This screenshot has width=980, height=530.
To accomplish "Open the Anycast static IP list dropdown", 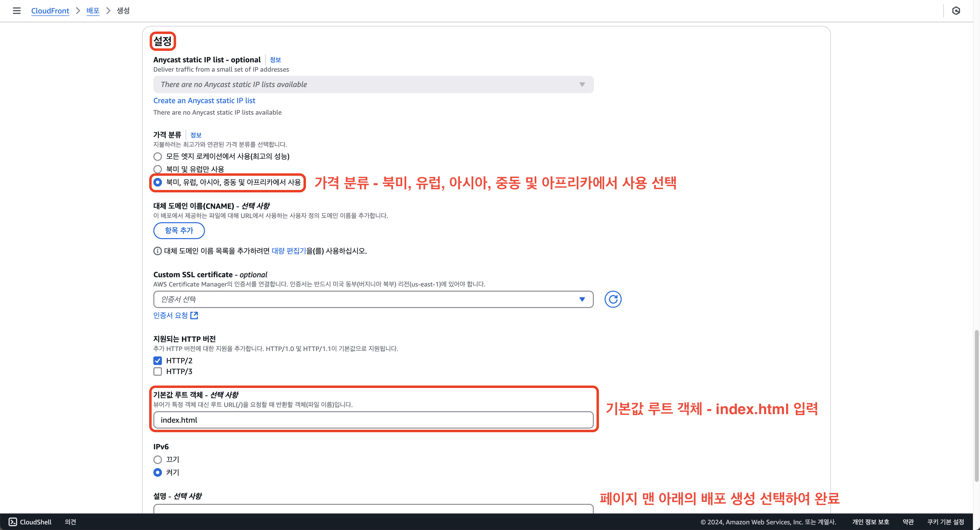I will [373, 84].
